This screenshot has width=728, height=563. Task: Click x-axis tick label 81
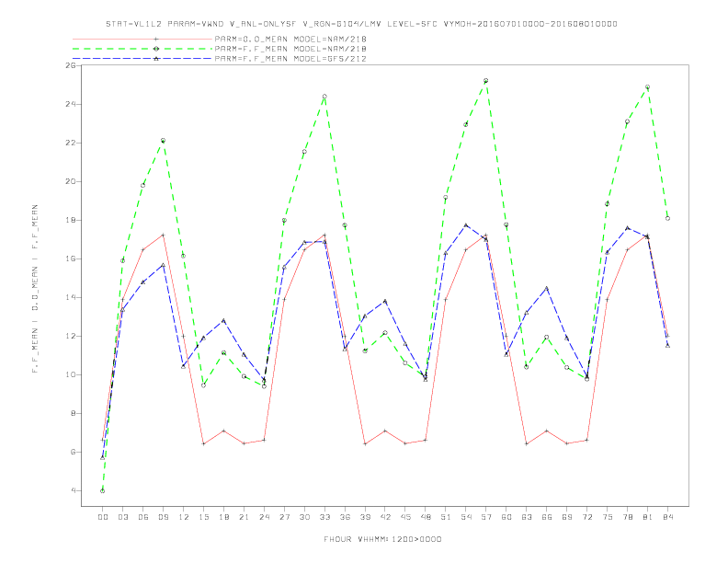648,517
